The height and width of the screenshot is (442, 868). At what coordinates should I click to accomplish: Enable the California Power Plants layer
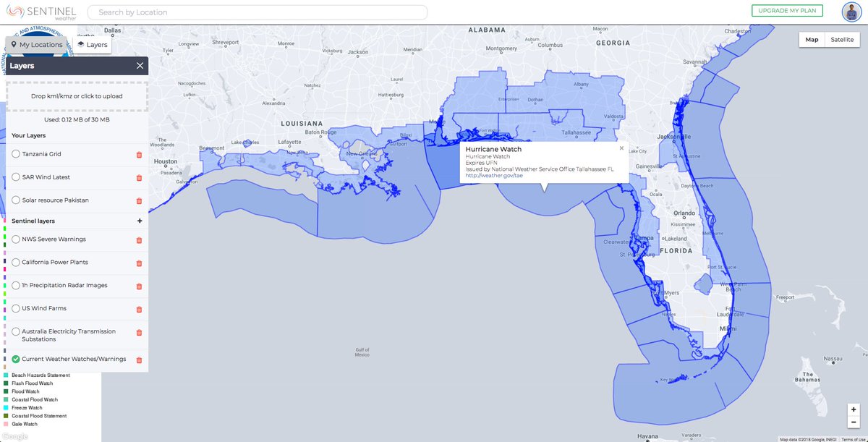pyautogui.click(x=15, y=263)
